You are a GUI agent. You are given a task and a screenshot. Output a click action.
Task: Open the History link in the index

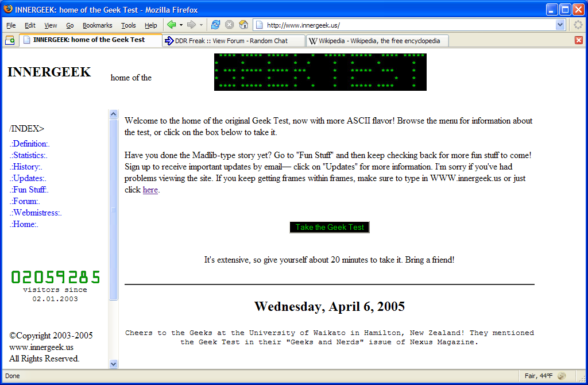pyautogui.click(x=26, y=167)
